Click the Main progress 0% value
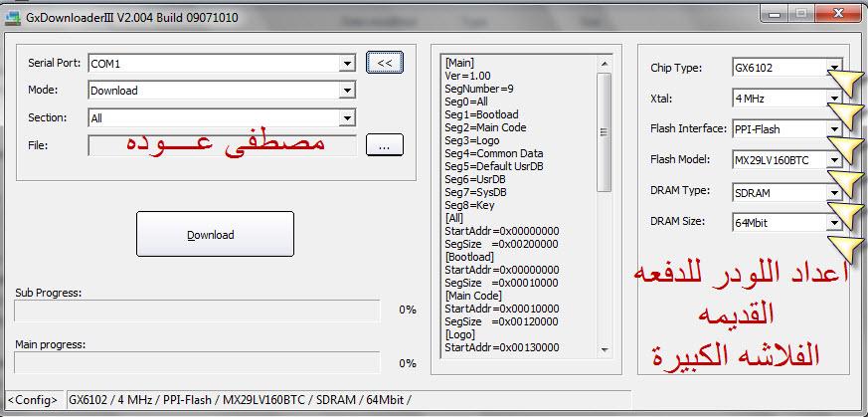Image resolution: width=868 pixels, height=417 pixels. pos(408,363)
